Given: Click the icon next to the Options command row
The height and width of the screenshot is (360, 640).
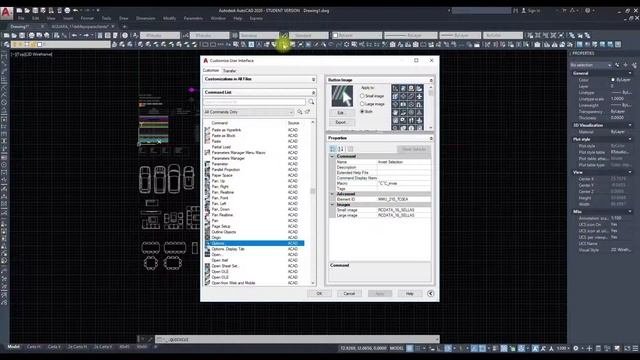Looking at the screenshot, I should pos(207,243).
